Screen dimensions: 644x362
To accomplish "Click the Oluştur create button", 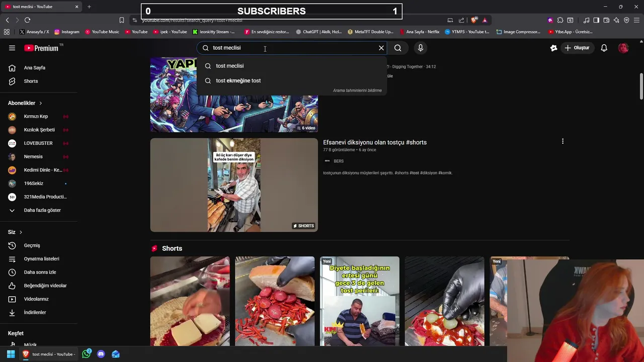I will coord(577,48).
